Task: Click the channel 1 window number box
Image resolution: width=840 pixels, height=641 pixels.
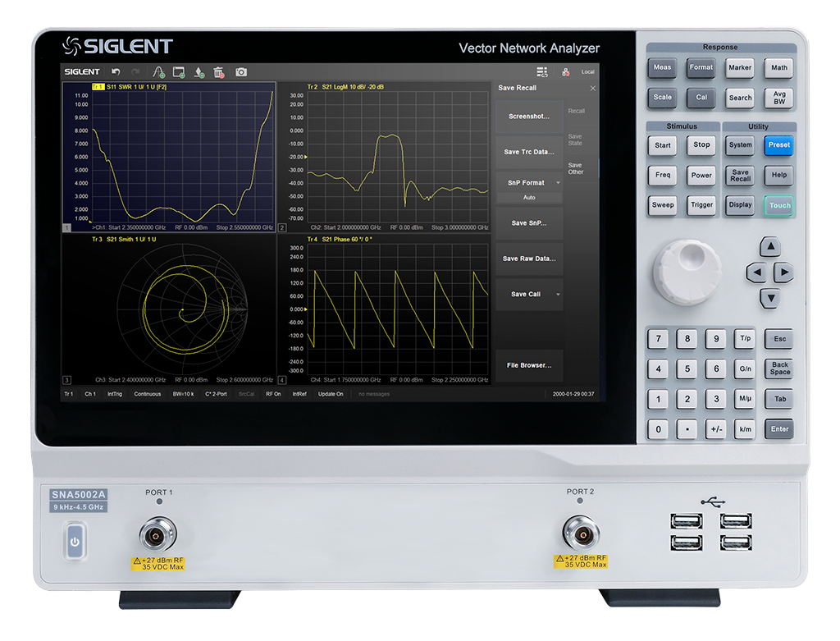Action: coord(67,228)
